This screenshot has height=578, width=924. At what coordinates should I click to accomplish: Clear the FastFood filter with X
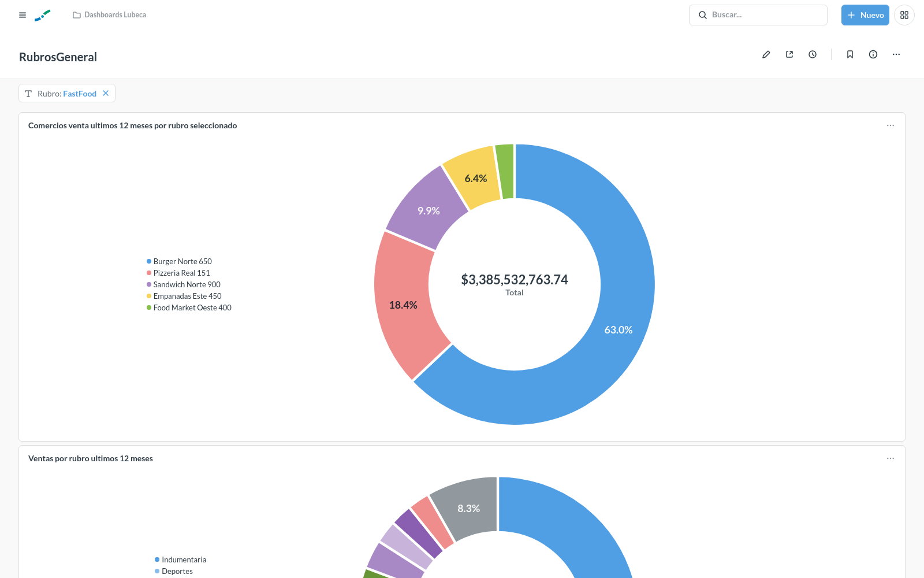pos(106,93)
